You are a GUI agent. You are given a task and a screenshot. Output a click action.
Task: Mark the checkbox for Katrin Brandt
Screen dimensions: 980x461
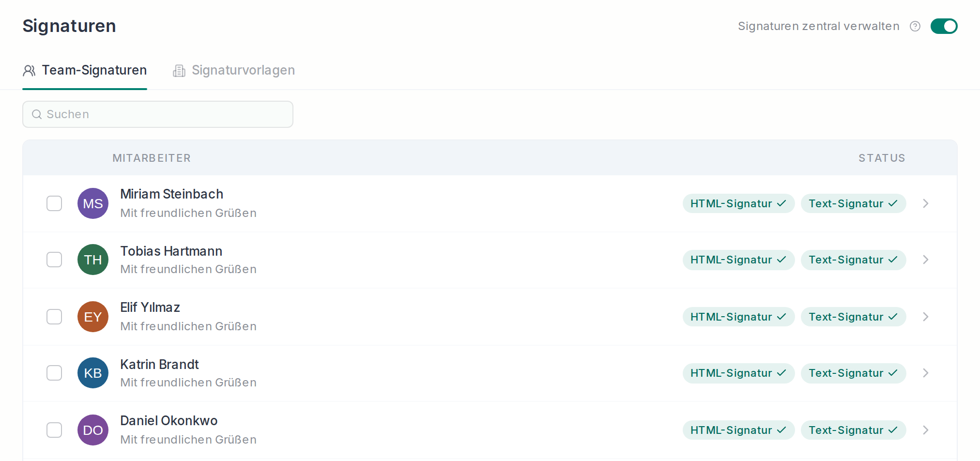[54, 373]
